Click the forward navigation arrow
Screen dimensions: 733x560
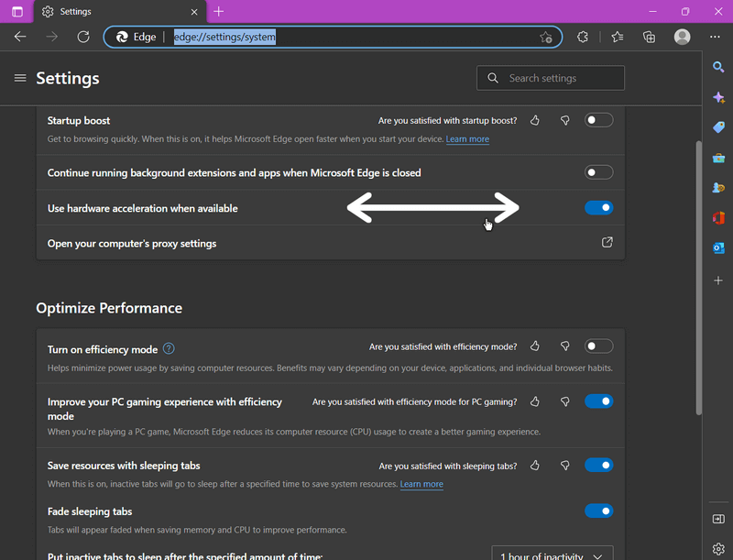pyautogui.click(x=52, y=37)
